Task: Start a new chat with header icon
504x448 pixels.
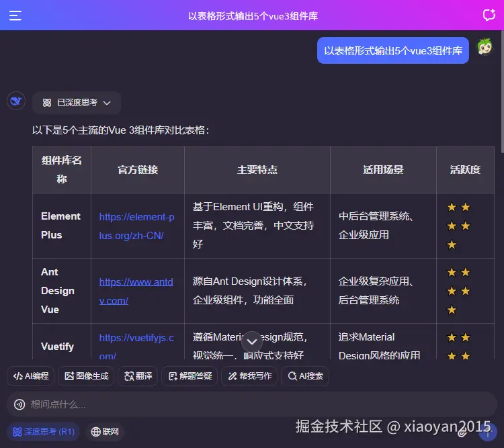Action: tap(489, 15)
